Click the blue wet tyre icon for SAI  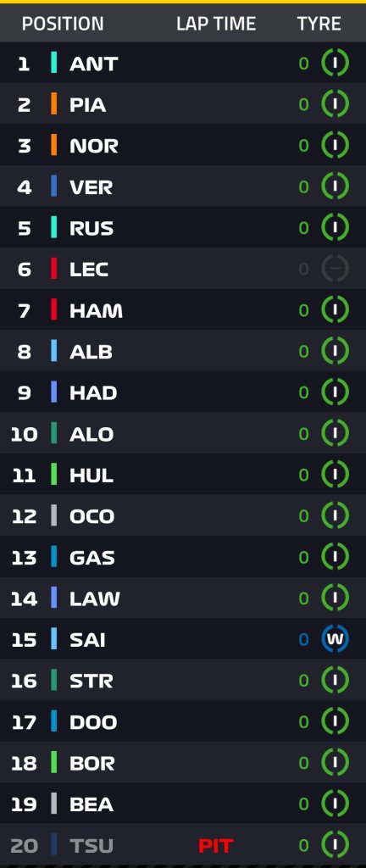335,639
